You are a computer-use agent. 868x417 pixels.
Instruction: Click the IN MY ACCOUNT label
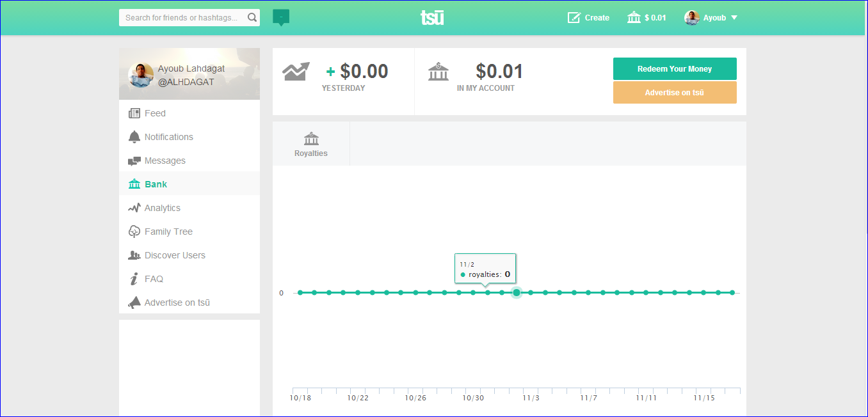click(486, 88)
